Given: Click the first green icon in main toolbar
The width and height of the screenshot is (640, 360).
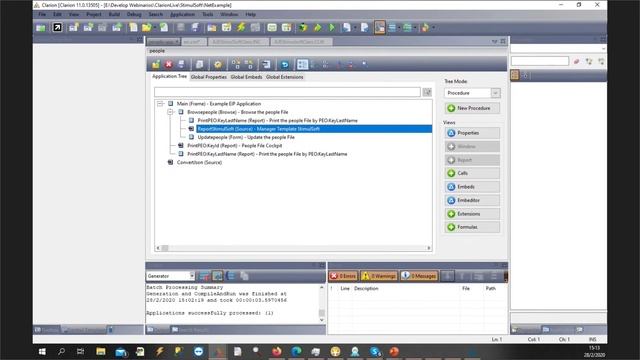Looking at the screenshot, I should pos(40,27).
